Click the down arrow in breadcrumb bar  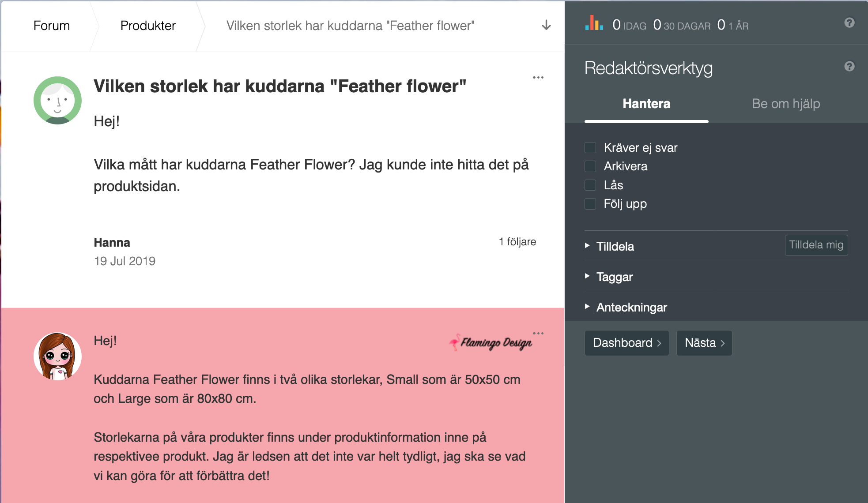[x=546, y=25]
